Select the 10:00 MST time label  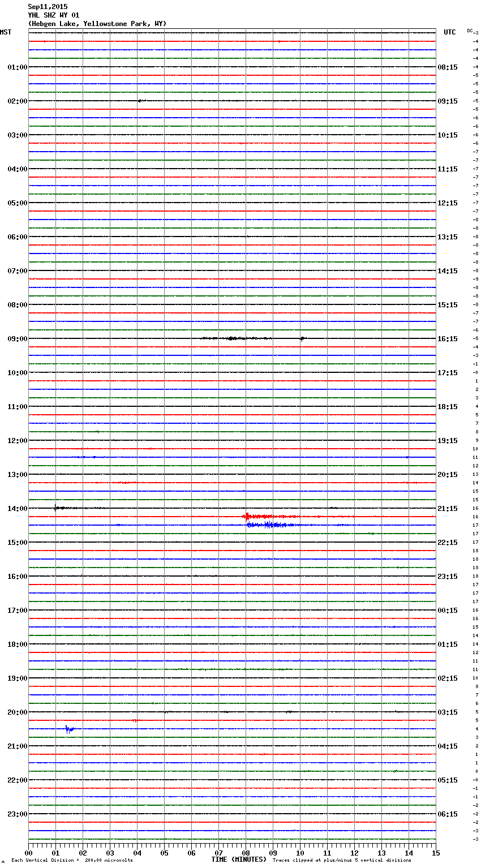tap(18, 373)
